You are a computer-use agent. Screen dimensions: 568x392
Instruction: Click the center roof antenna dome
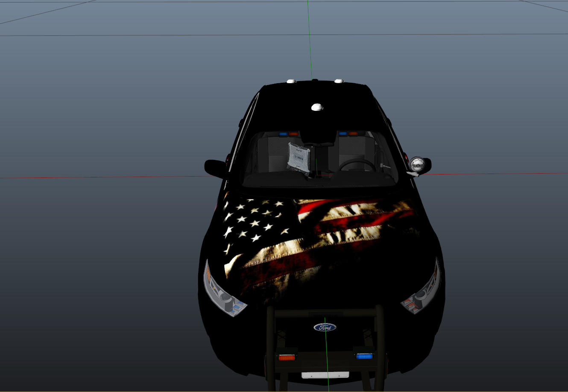pos(317,107)
